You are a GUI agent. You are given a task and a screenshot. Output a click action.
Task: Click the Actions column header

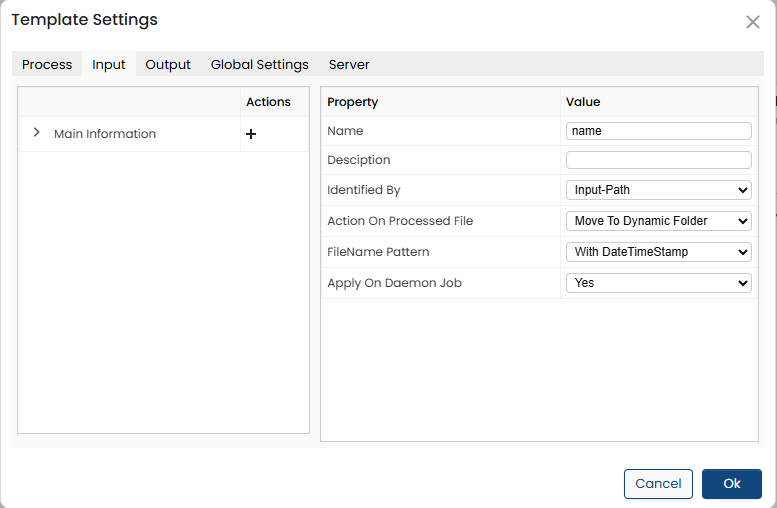(268, 102)
